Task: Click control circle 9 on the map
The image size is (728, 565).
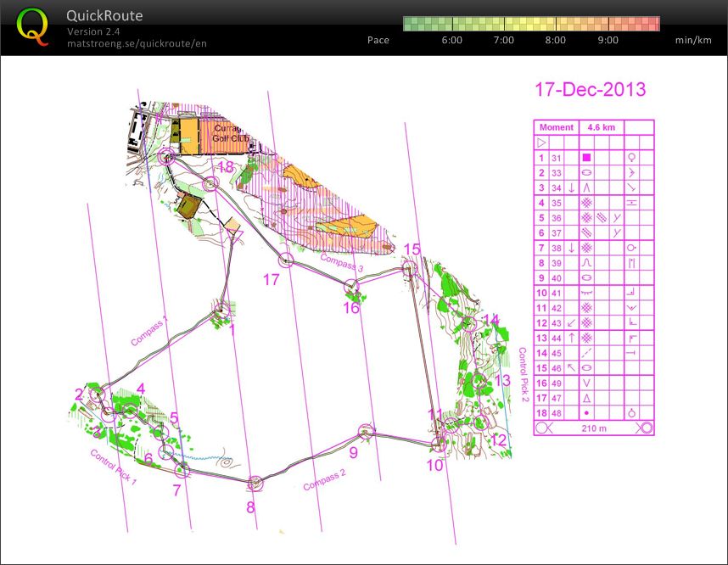Action: 366,432
